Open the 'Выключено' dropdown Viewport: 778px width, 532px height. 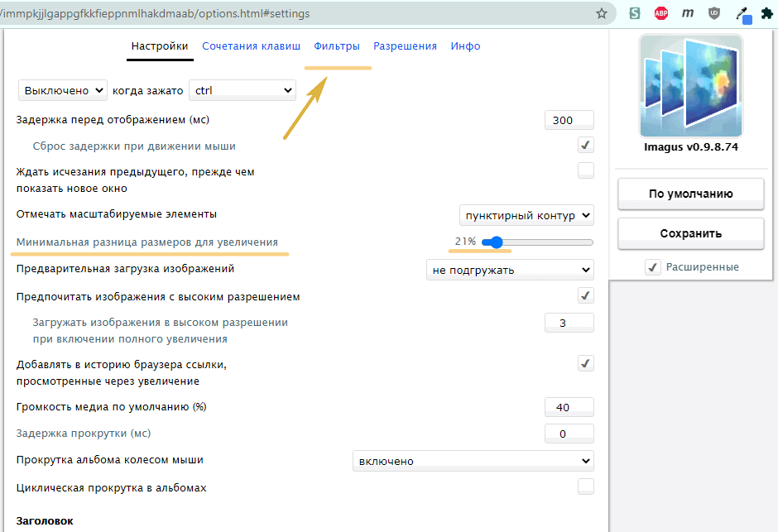pyautogui.click(x=63, y=90)
